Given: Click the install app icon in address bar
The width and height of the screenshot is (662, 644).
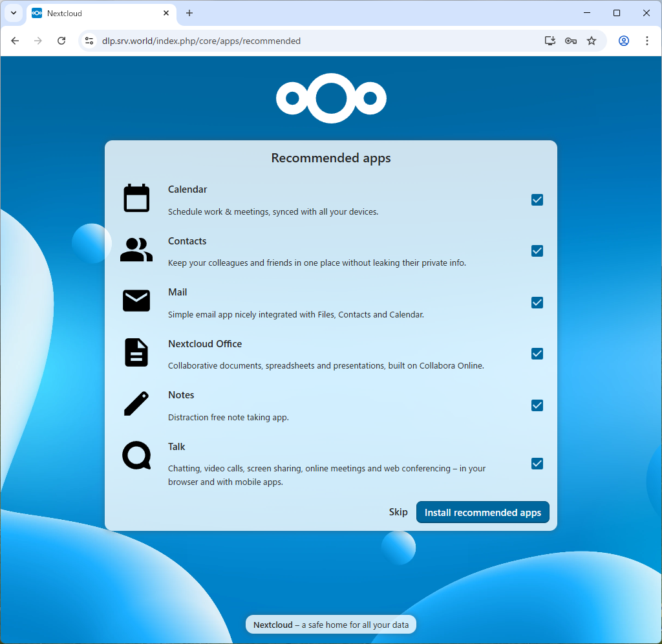Looking at the screenshot, I should point(550,41).
